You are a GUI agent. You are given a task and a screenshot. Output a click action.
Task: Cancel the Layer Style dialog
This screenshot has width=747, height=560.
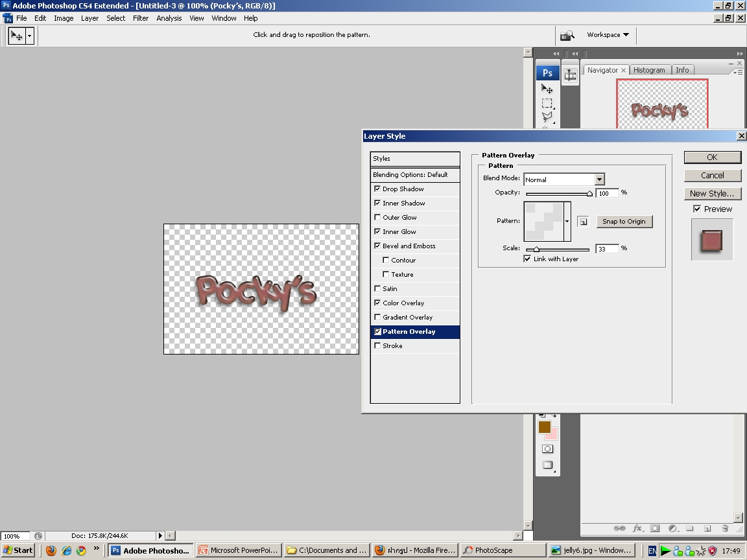pyautogui.click(x=712, y=175)
